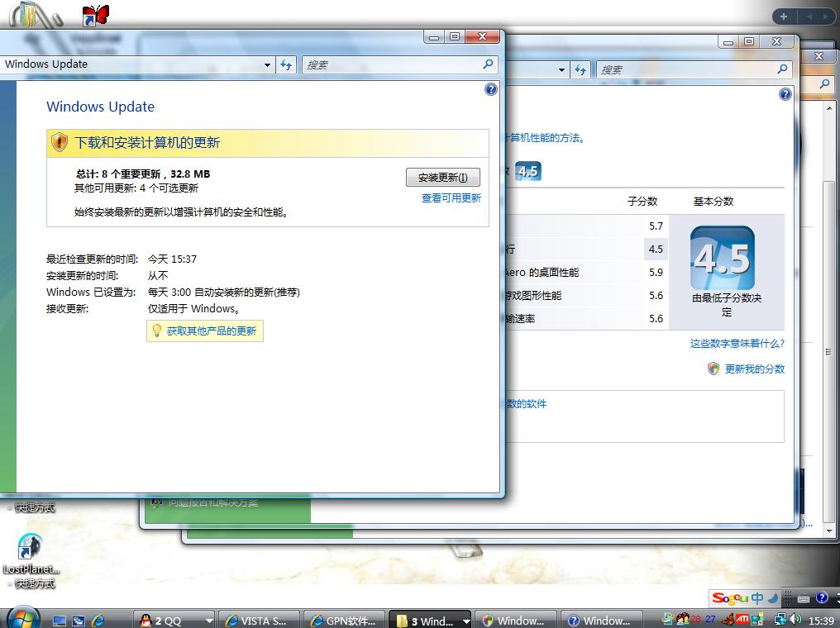Click Show Desktop in Quick Launch

click(x=60, y=621)
